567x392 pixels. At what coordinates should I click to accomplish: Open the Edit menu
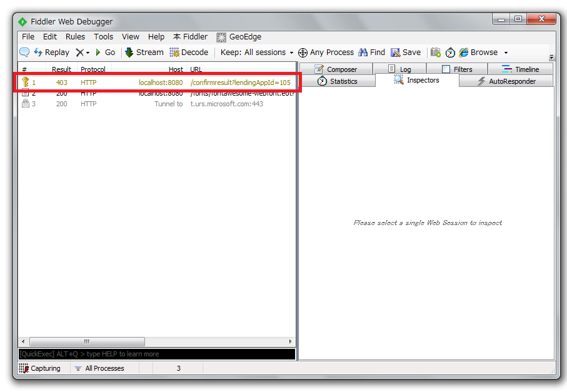[50, 36]
